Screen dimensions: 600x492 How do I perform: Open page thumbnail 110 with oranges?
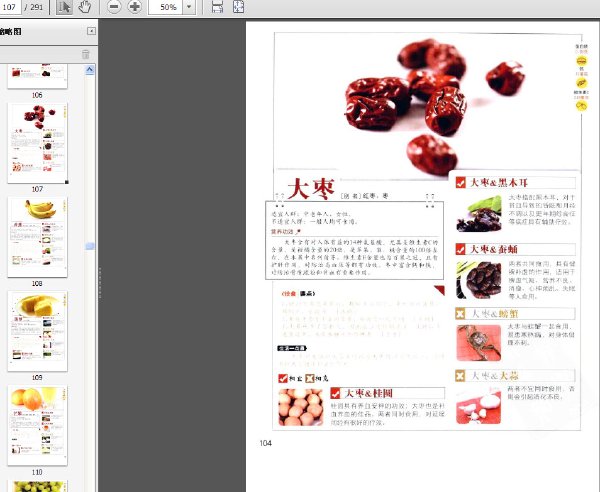[37, 425]
